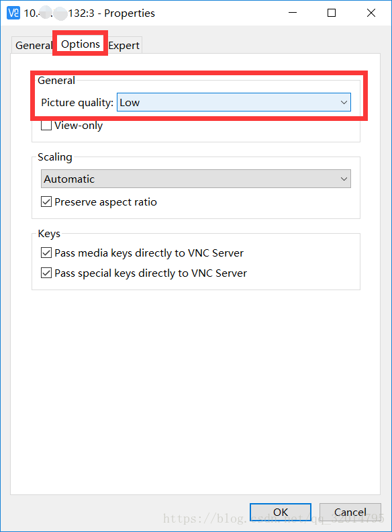
Task: Switch to the General tab
Action: coord(34,45)
